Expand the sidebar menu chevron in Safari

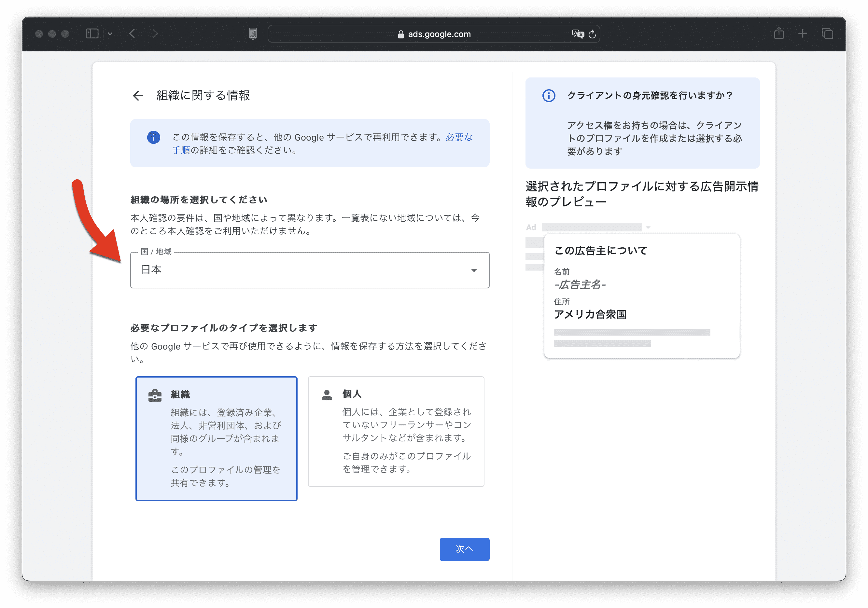(x=110, y=34)
